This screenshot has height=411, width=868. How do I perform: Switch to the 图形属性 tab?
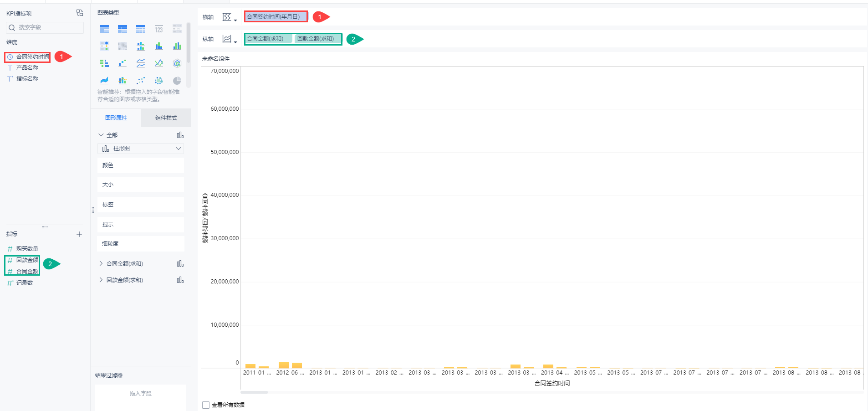(x=116, y=118)
